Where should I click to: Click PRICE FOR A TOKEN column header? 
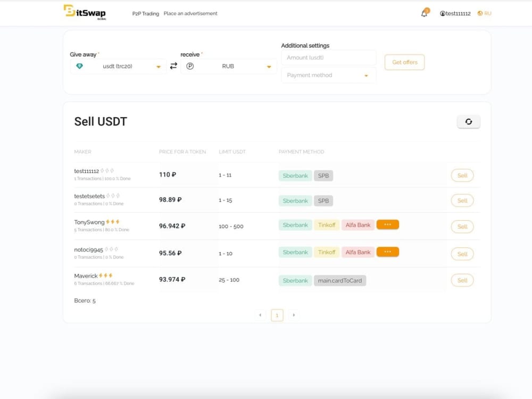tap(182, 152)
